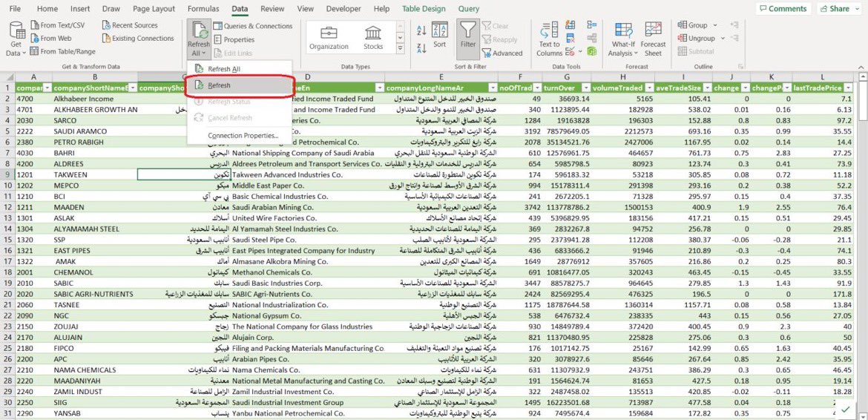
Task: Open the File tab
Action: 16,9
